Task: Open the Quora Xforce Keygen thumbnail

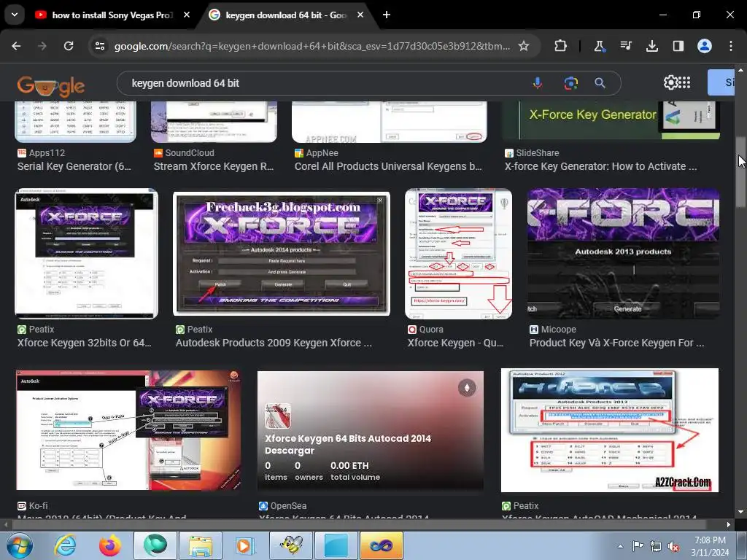Action: pyautogui.click(x=458, y=254)
